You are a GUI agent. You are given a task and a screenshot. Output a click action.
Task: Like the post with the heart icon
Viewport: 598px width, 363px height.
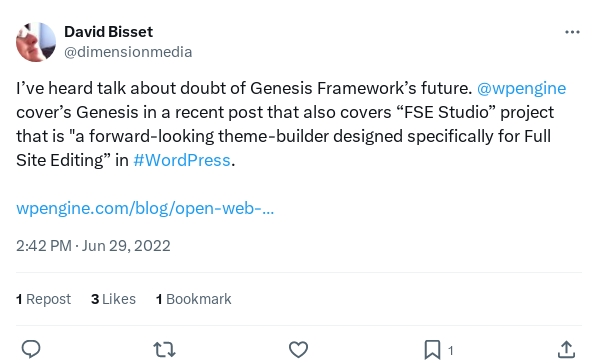click(x=298, y=349)
